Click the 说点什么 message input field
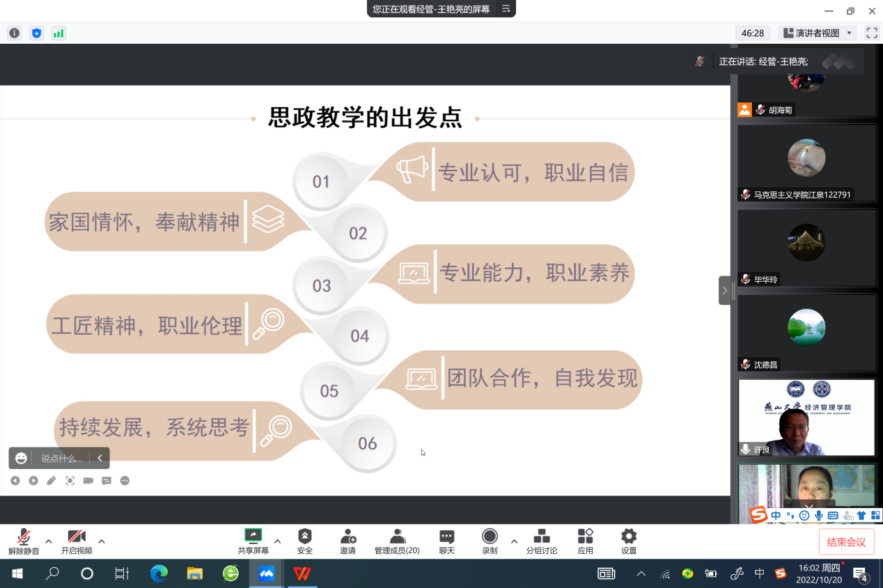The image size is (883, 588). [61, 458]
